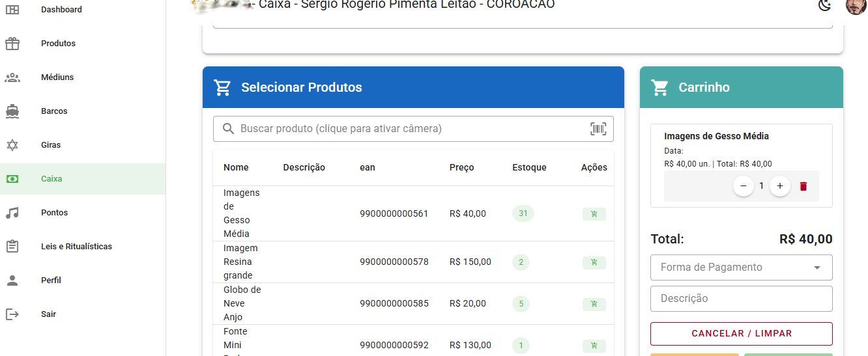Click the boat icon for Barcos

point(12,111)
